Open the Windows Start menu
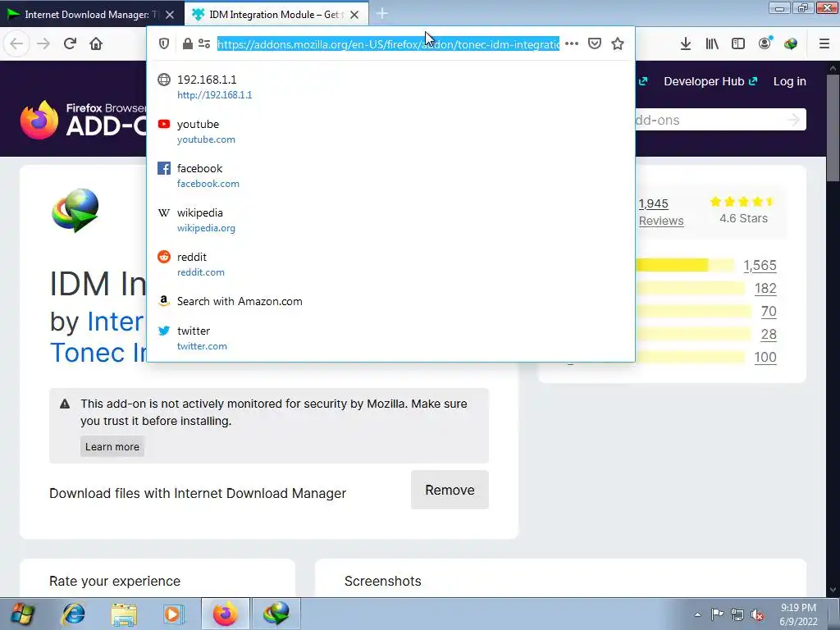Screen dimensions: 840x630 [22, 614]
